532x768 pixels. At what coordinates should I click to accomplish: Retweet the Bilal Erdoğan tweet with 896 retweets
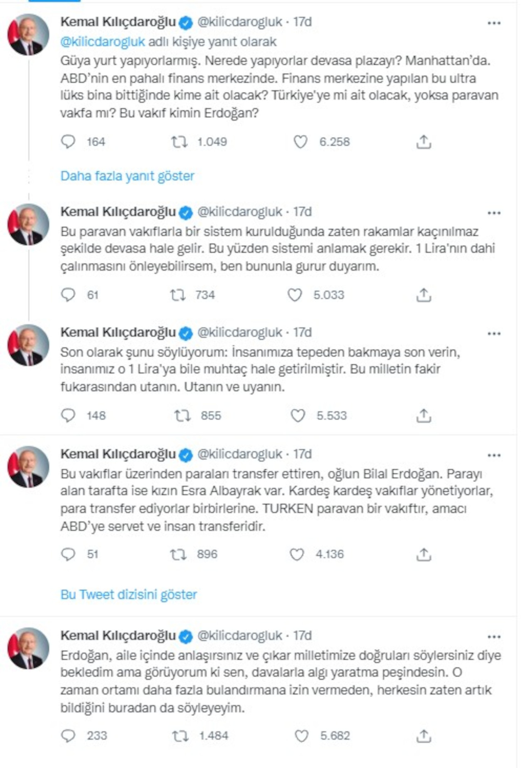tap(179, 554)
